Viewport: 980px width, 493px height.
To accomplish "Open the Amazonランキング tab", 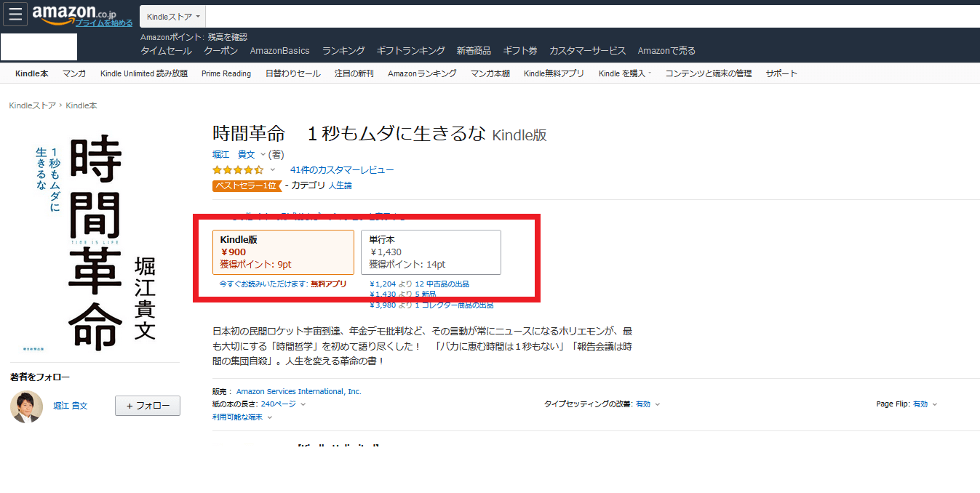I will coord(422,73).
